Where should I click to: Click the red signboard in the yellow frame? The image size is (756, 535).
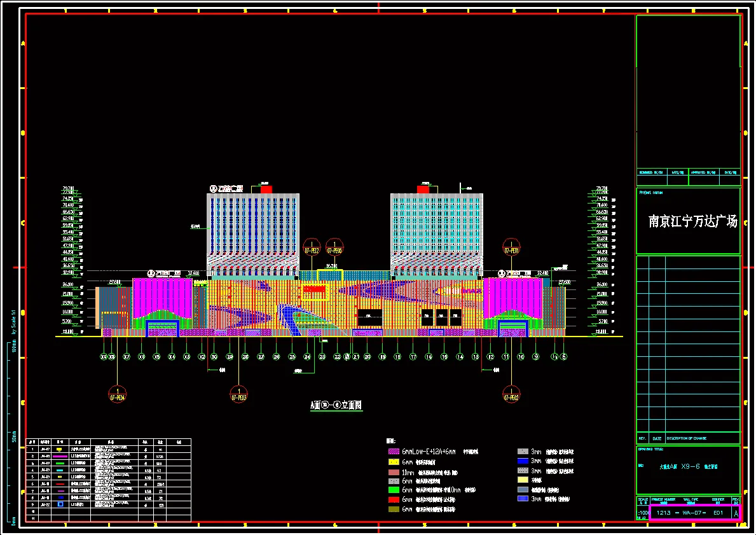(x=314, y=289)
